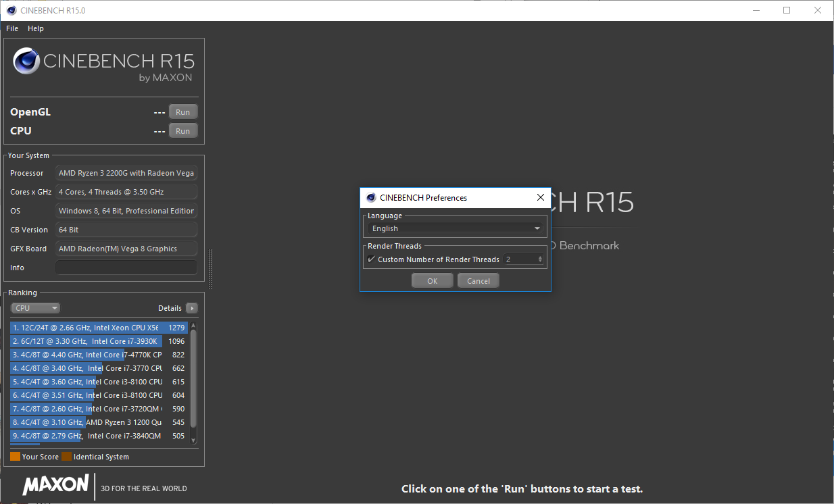Run the OpenGL benchmark test

[183, 112]
